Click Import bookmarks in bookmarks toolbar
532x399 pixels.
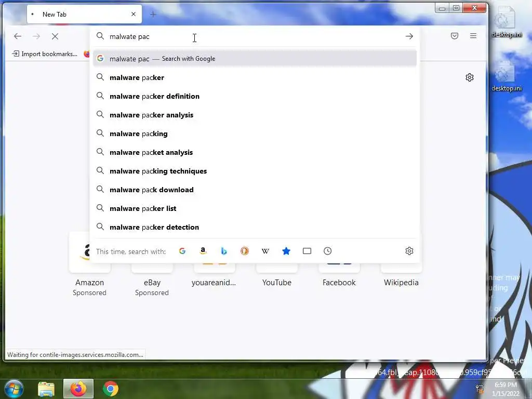(x=45, y=54)
